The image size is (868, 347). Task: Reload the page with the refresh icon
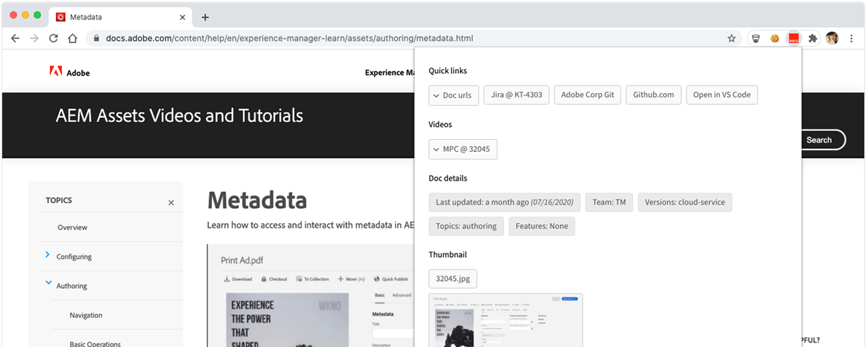tap(53, 38)
